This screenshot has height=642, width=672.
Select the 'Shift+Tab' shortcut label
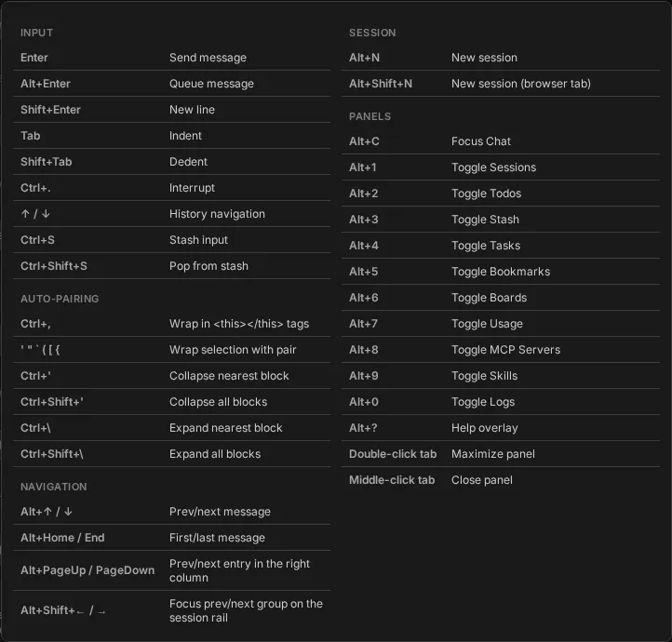click(x=47, y=162)
